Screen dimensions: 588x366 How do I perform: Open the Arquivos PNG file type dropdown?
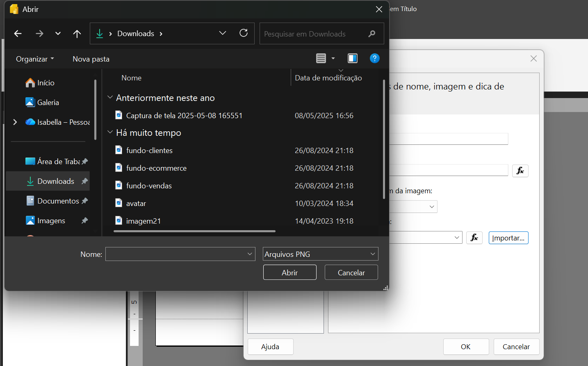point(320,254)
